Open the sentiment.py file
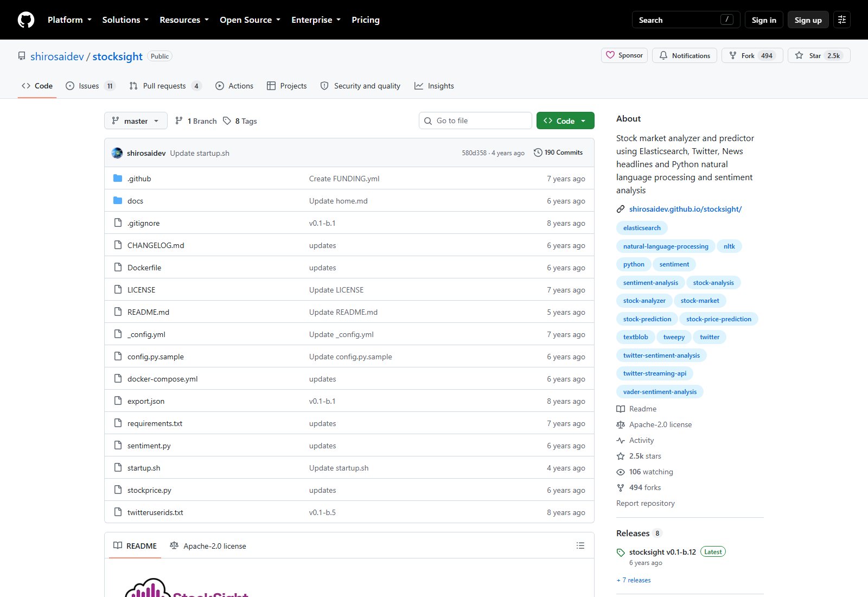 click(149, 446)
